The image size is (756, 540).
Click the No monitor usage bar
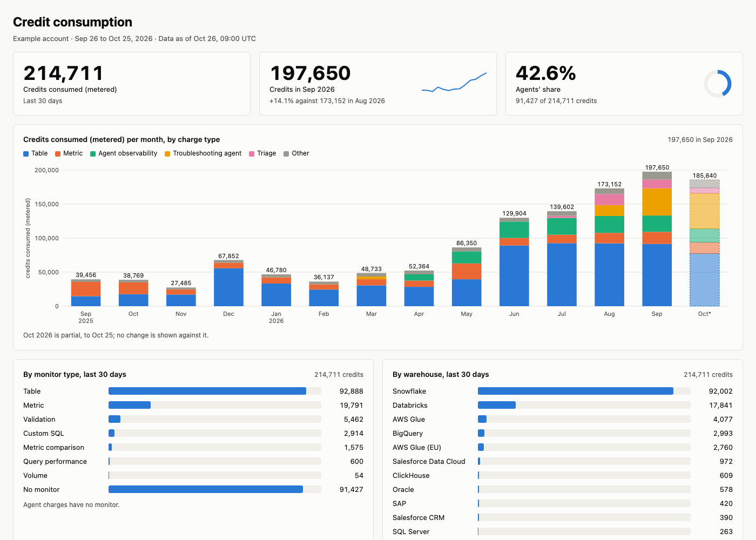(x=206, y=489)
